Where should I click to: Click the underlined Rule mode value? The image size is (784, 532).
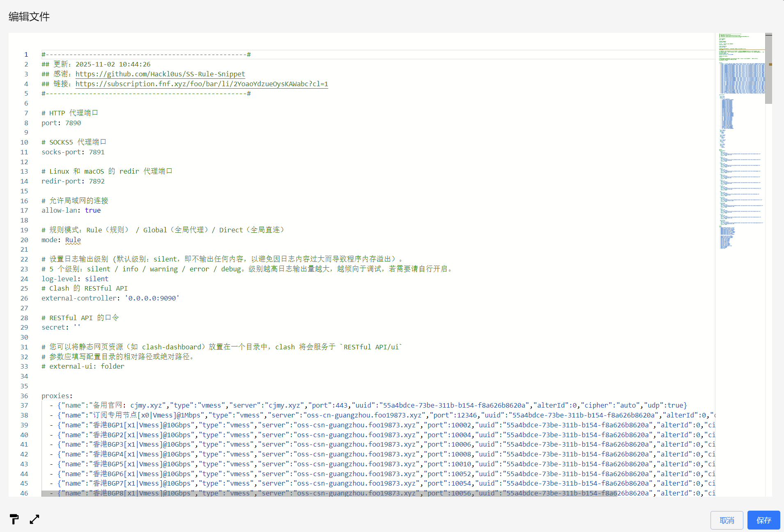(73, 240)
